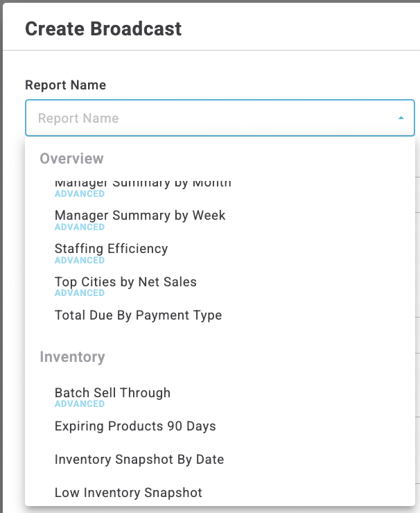Click ADVANCED badge under Staffing Efficiency
Viewport: 420px width, 513px height.
coord(80,261)
